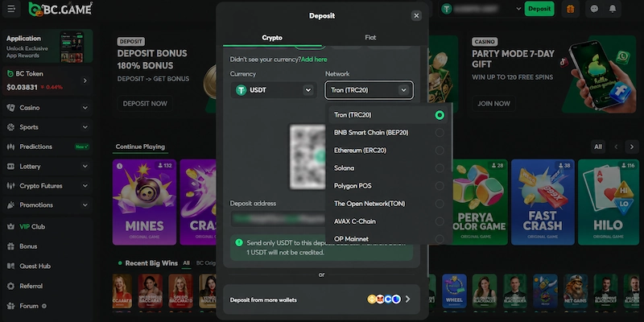Viewport: 644px width, 322px height.
Task: Click the wallet icons in Deposit from more wallets
Action: tap(384, 299)
